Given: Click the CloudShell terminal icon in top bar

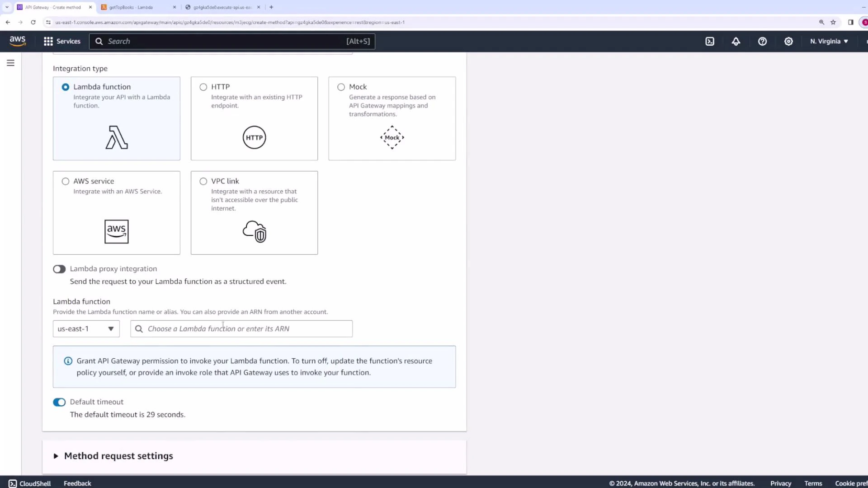Looking at the screenshot, I should coord(710,41).
